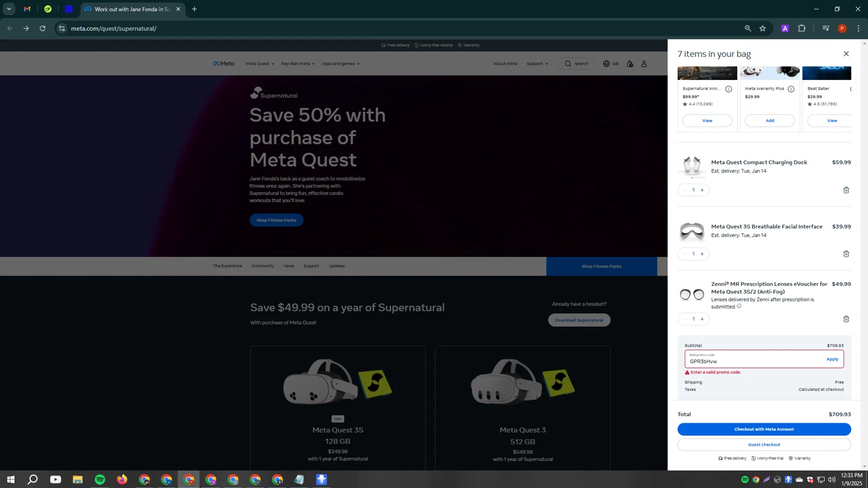Go to The Experience section tab
The image size is (868, 488).
pos(227,266)
